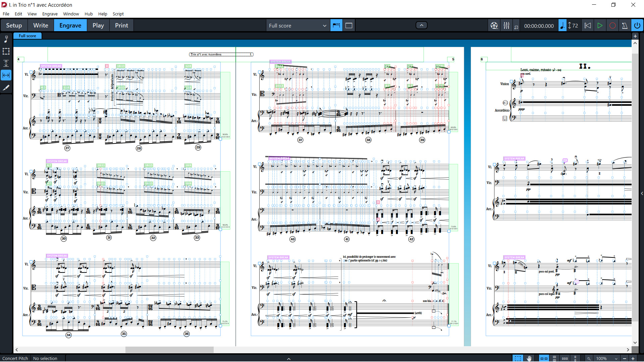
Task: Click the timecode display 00:00:00.000
Action: (539, 26)
